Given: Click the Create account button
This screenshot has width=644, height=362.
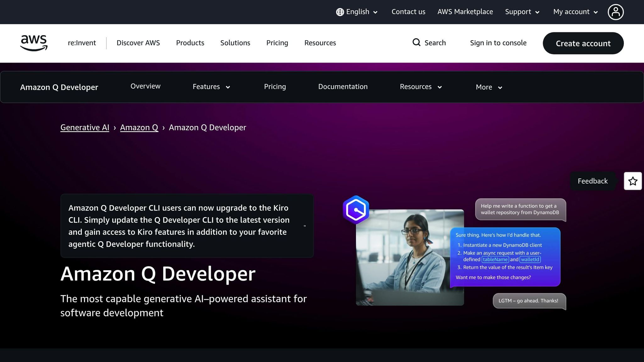Looking at the screenshot, I should (x=583, y=43).
